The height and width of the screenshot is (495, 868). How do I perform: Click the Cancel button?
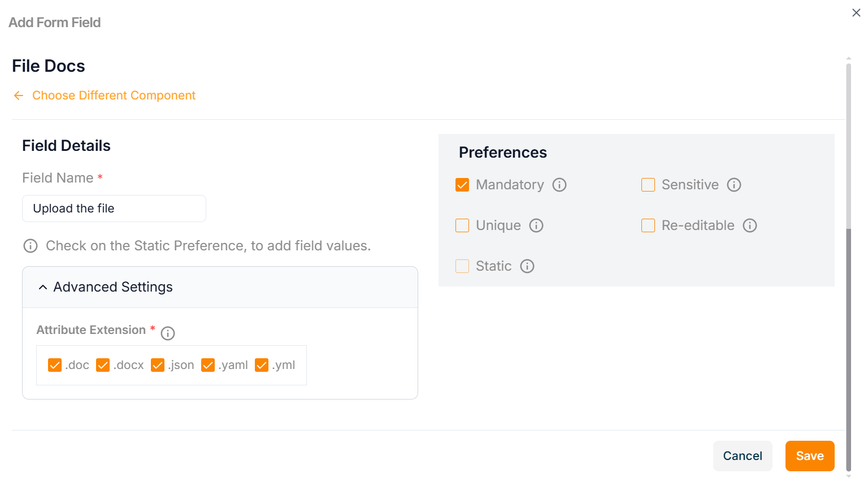pyautogui.click(x=743, y=456)
